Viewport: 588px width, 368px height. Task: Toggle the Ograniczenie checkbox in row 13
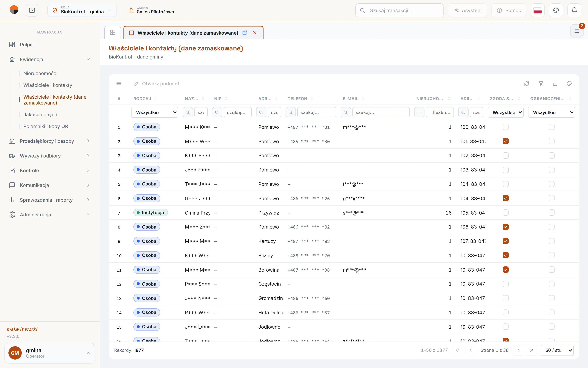pyautogui.click(x=552, y=298)
